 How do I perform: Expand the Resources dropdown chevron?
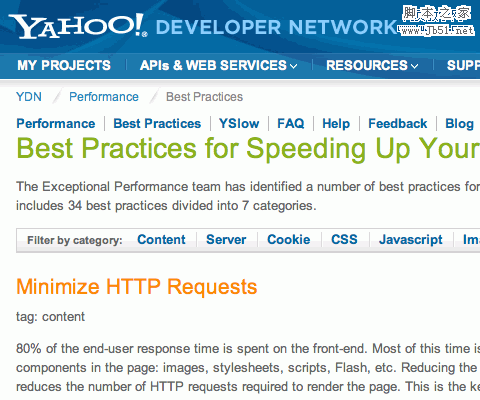click(415, 66)
